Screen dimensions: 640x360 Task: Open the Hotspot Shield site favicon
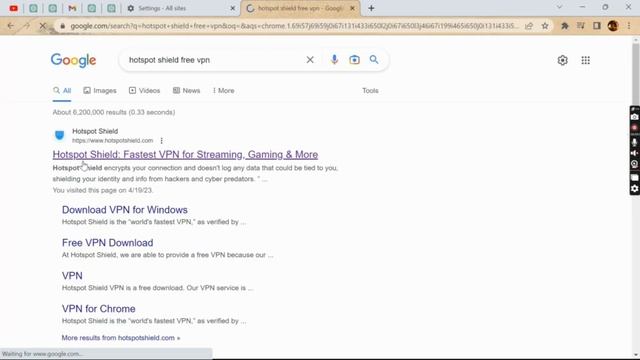[x=60, y=135]
